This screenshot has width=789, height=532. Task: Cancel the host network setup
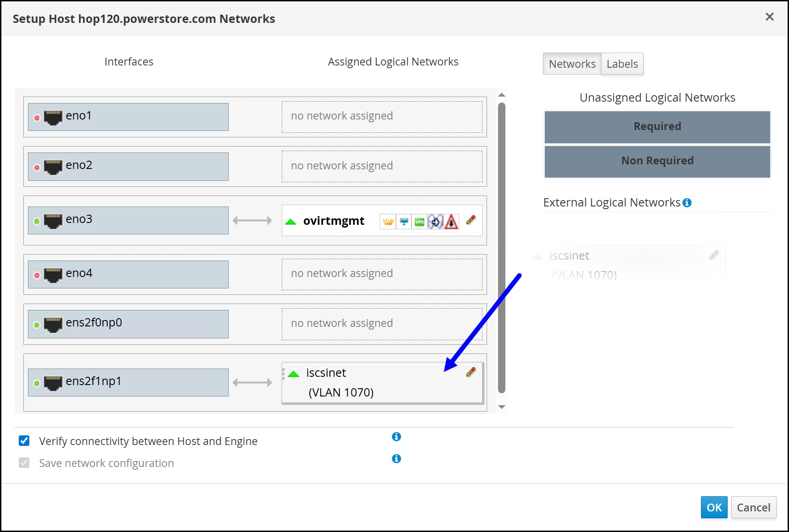pos(754,507)
